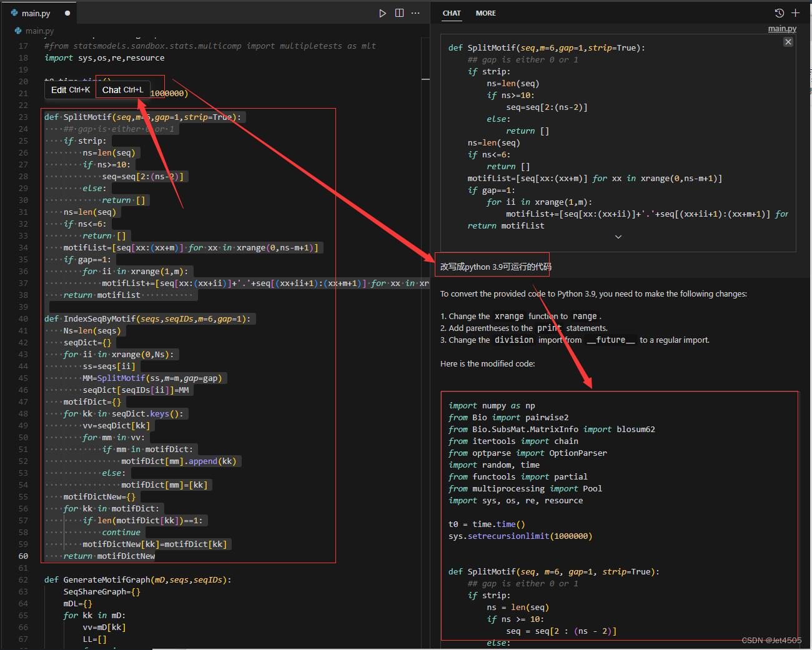Close the quoted code snippet box
Screen dimensions: 812x650
(788, 42)
